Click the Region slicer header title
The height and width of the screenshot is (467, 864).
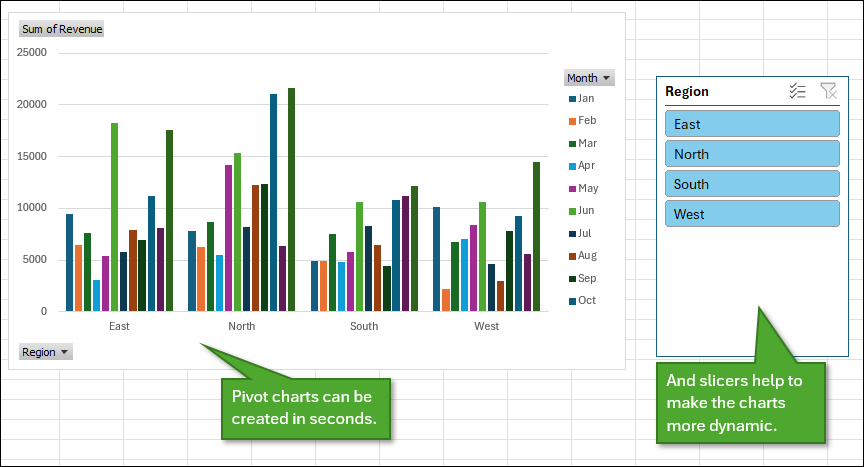click(x=687, y=91)
